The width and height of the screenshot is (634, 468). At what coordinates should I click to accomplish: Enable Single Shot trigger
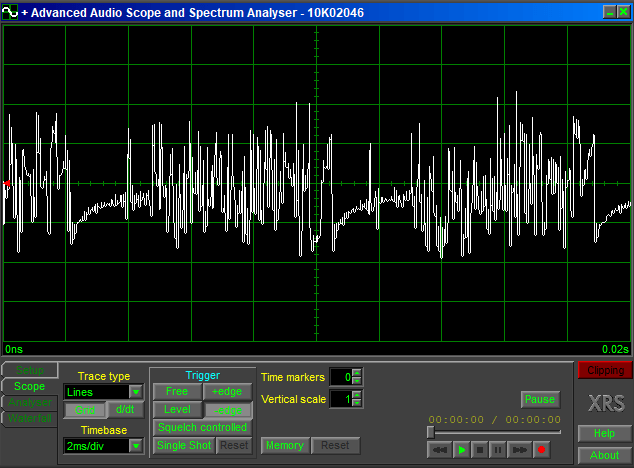click(184, 445)
